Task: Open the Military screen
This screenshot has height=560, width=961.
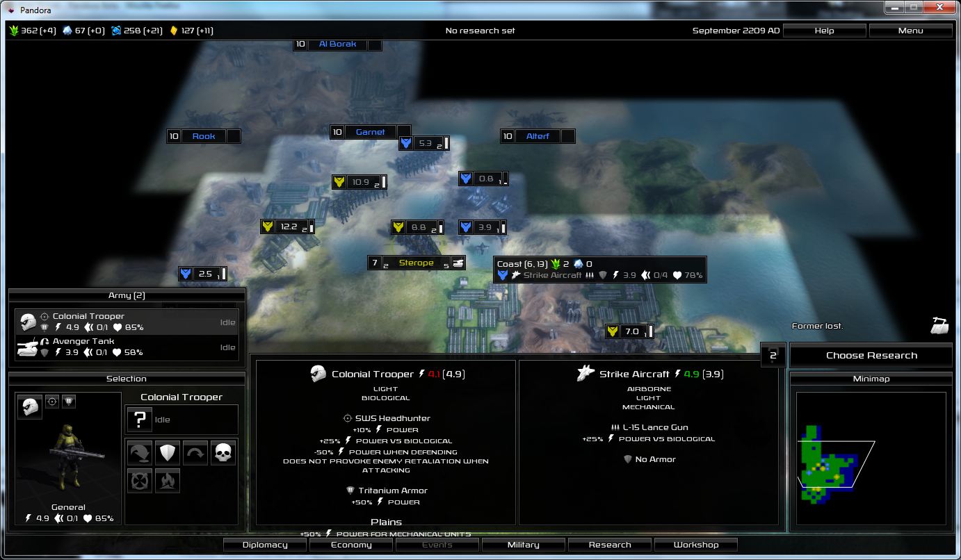Action: click(524, 545)
